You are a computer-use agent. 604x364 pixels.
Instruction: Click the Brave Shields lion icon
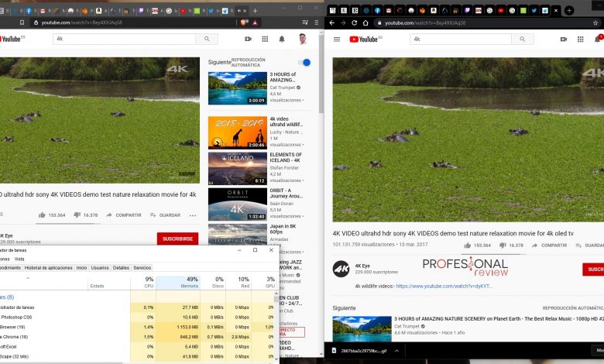(243, 22)
